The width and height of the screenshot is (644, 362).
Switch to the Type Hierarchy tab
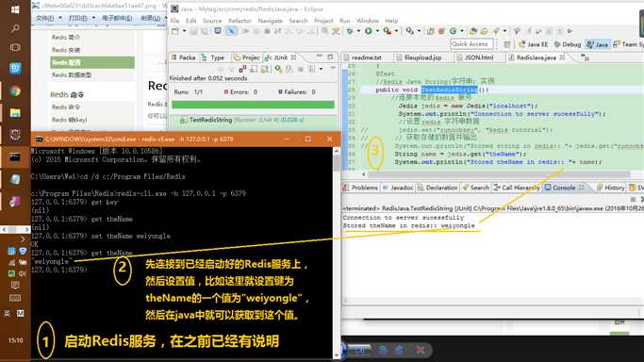[x=213, y=58]
